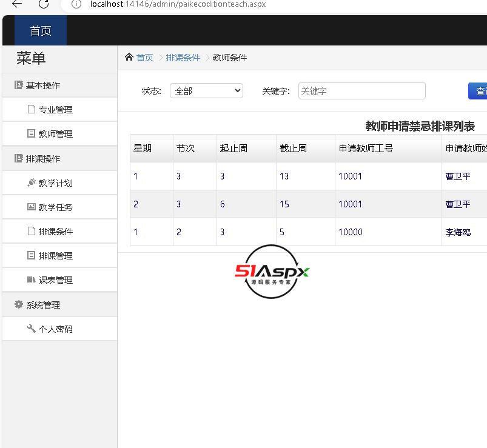This screenshot has width=487, height=448.
Task: Open 教师管理 in the sidebar menu
Action: click(x=55, y=134)
